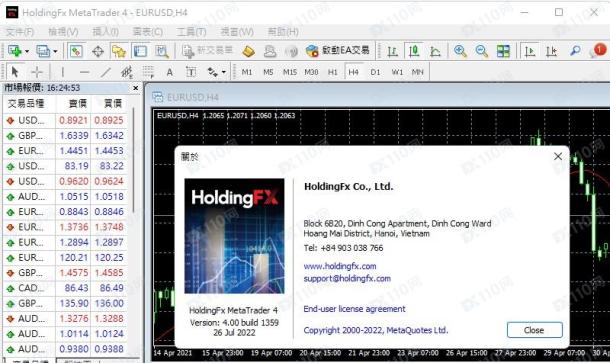Click the New Order (新交易單) toolbar button

click(208, 51)
